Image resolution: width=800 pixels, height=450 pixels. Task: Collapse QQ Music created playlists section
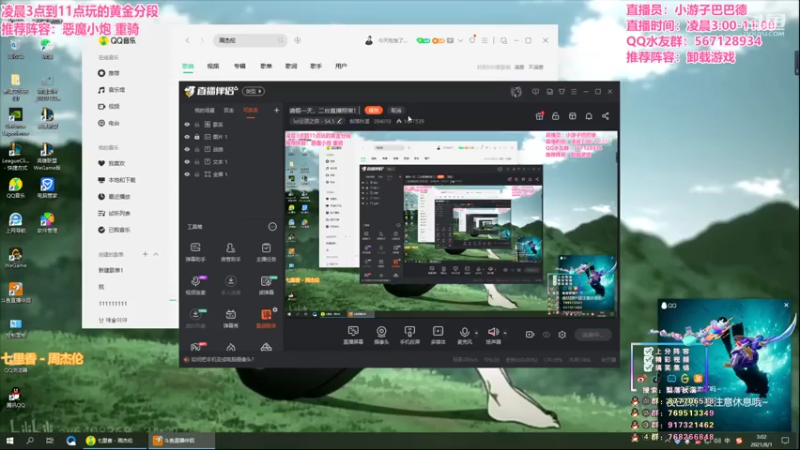tap(156, 254)
